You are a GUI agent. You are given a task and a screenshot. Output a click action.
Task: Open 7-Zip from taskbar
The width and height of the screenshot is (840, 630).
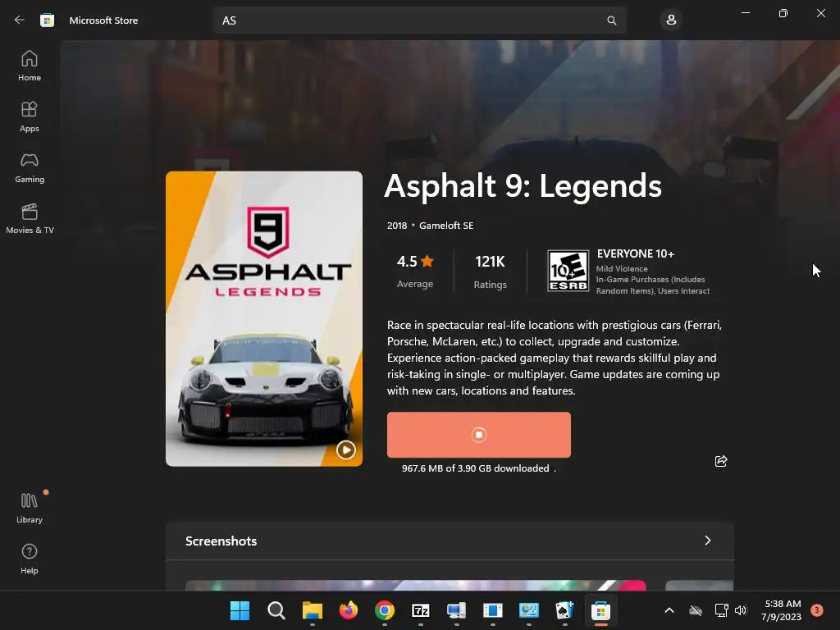click(421, 610)
